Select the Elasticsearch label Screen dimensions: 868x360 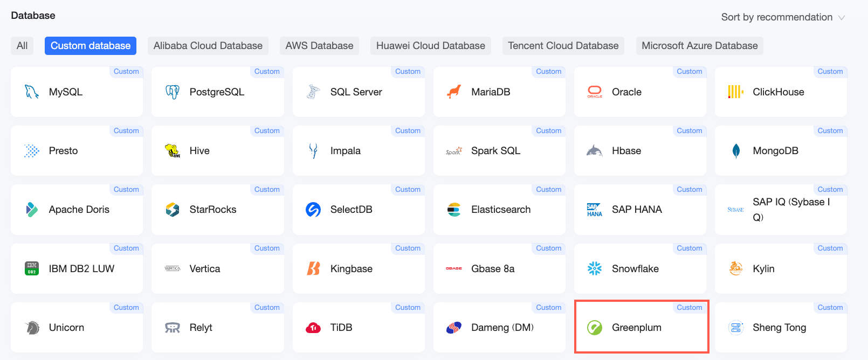[501, 210]
